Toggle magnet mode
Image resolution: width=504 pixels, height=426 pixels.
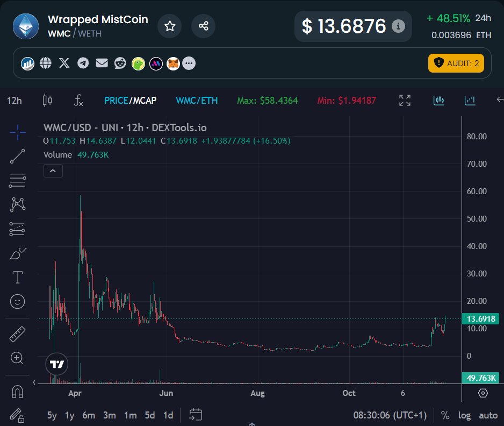point(17,392)
